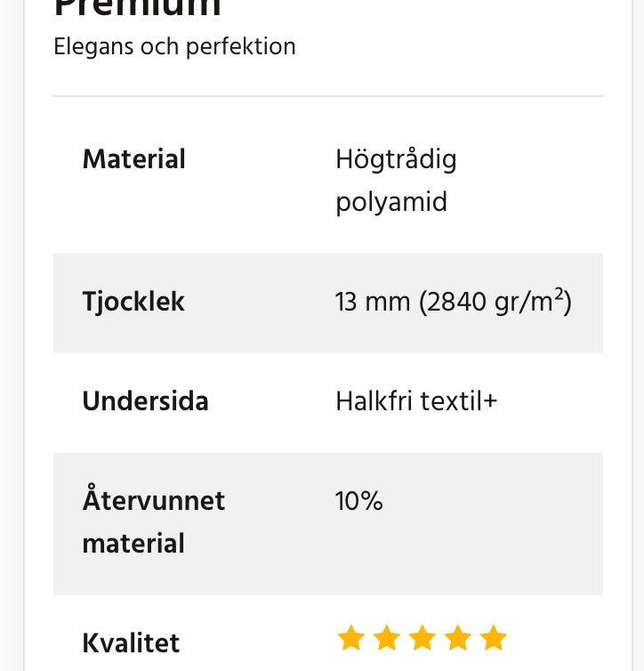Screen dimensions: 644x671
Task: Click the fifth (last) quality star
Action: click(x=493, y=638)
